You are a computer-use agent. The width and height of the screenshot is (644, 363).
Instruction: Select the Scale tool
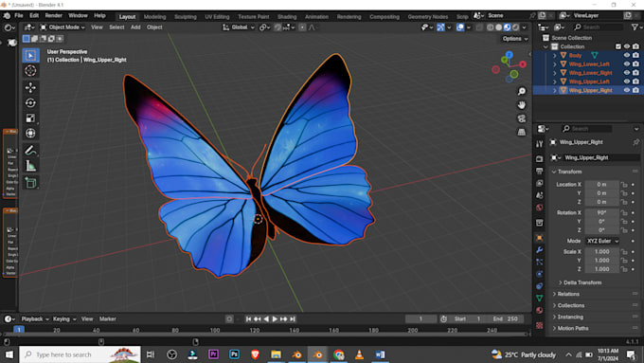point(30,118)
